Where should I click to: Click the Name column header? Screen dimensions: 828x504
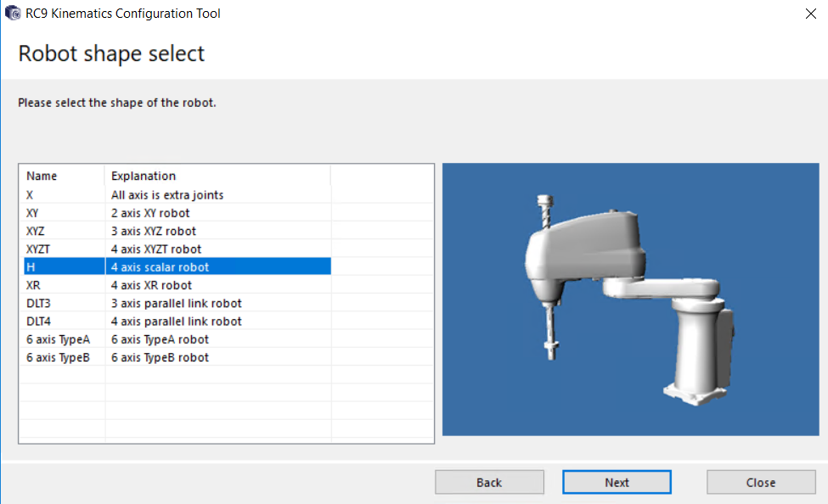(61, 176)
